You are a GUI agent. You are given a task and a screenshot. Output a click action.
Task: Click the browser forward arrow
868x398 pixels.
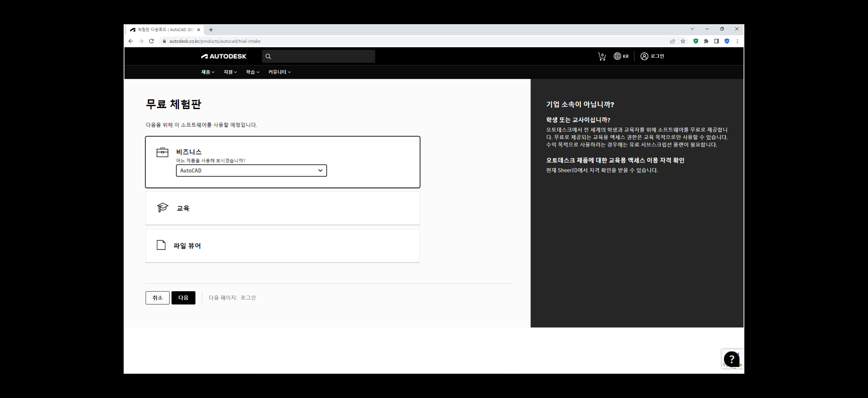click(x=141, y=41)
